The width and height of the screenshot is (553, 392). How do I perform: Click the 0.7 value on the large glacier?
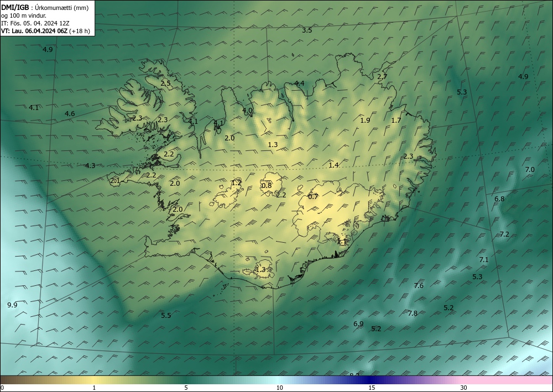313,197
